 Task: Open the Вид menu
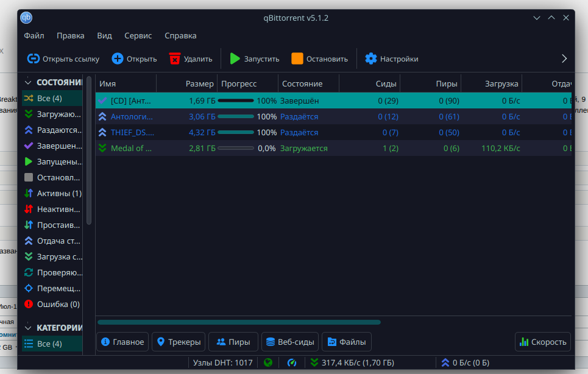pyautogui.click(x=105, y=35)
